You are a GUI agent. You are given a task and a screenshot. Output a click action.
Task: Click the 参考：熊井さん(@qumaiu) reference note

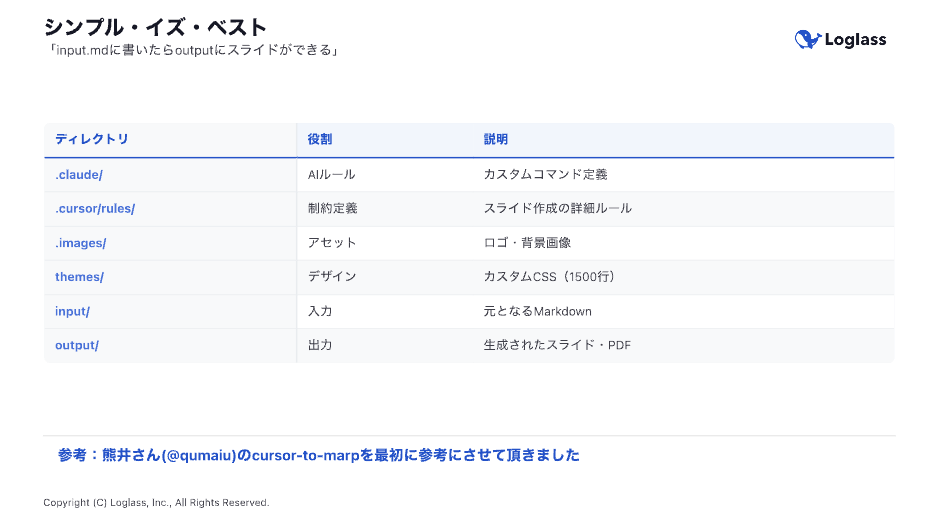pos(319,456)
